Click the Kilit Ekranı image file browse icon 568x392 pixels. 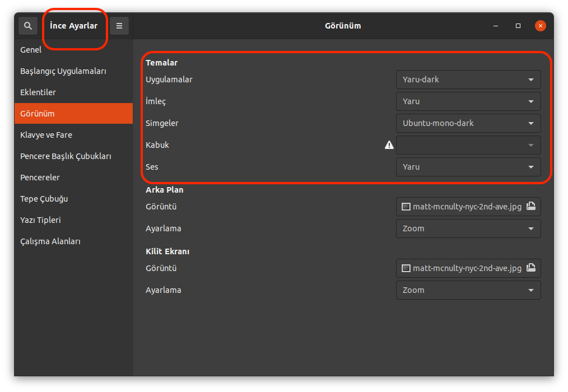point(530,268)
